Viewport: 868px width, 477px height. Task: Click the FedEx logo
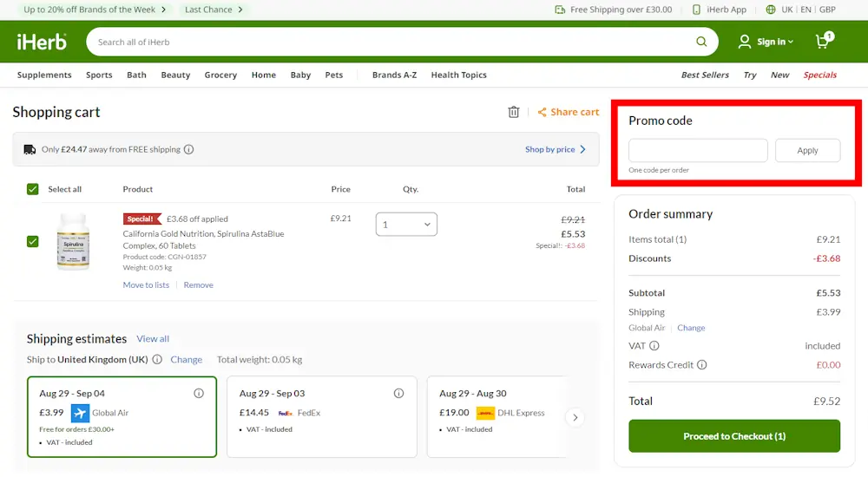click(x=285, y=413)
